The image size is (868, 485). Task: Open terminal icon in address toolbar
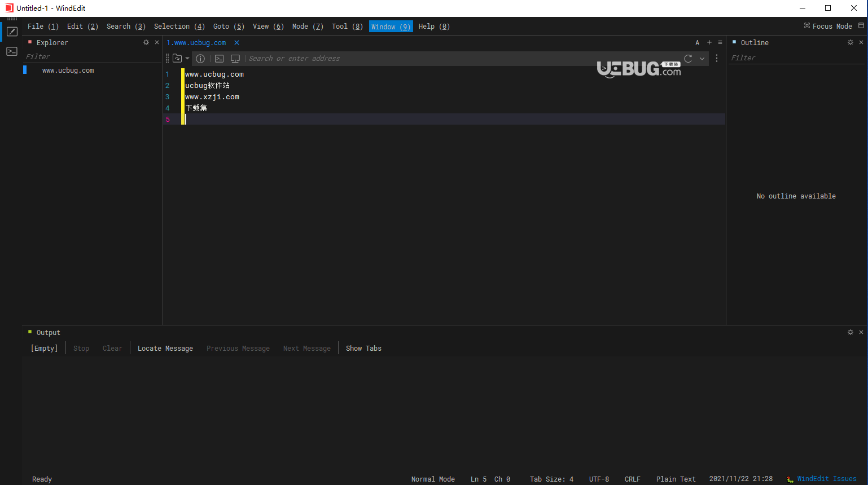pyautogui.click(x=220, y=59)
